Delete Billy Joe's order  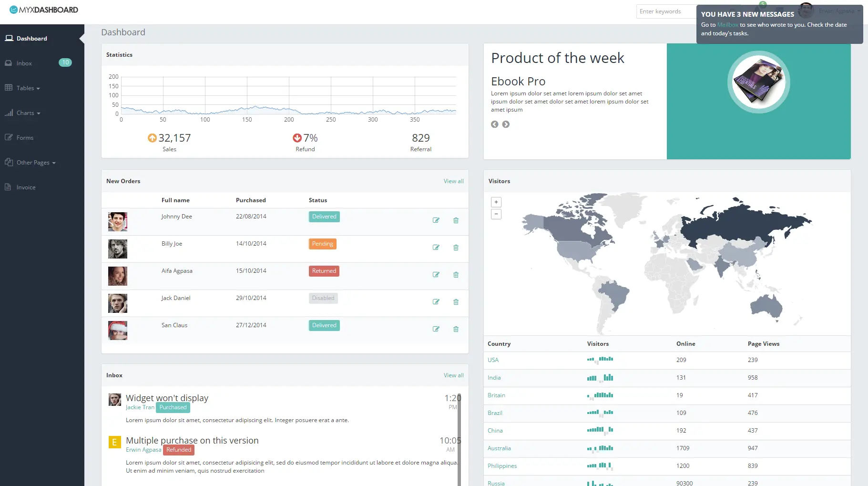pos(456,248)
